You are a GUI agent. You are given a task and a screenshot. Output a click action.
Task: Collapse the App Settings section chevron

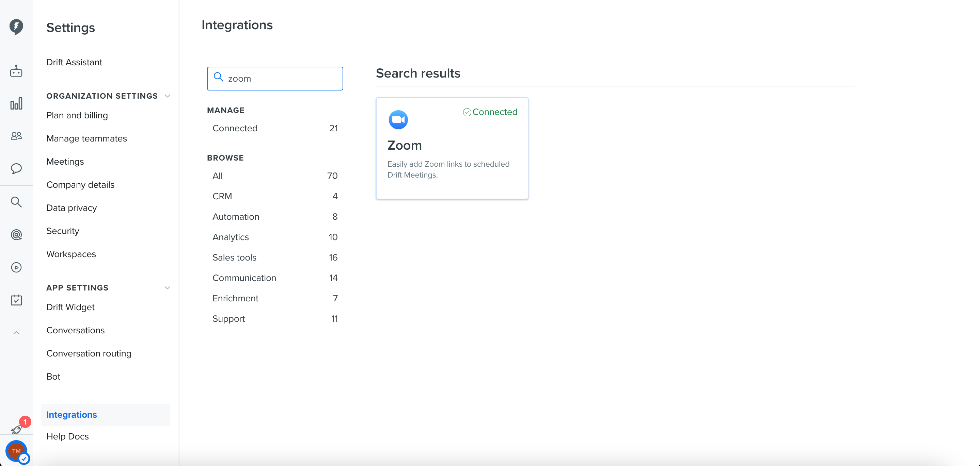tap(168, 288)
